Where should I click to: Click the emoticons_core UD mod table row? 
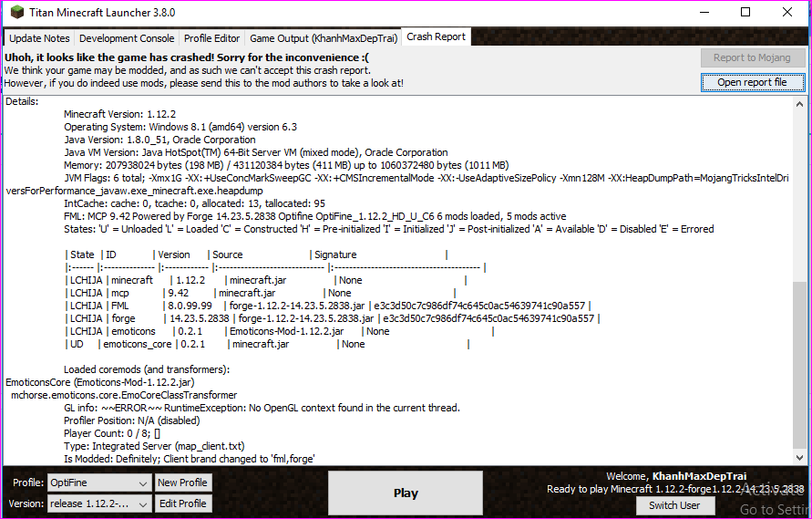coord(267,344)
